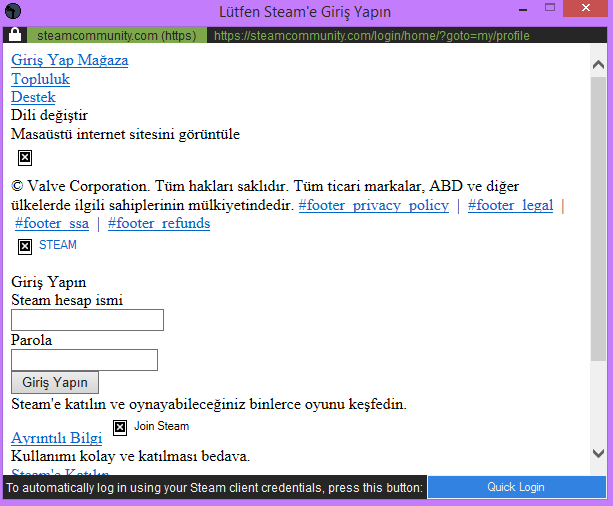The width and height of the screenshot is (613, 506).
Task: Open the Ayrıntılı Bilgi link
Action: click(57, 438)
